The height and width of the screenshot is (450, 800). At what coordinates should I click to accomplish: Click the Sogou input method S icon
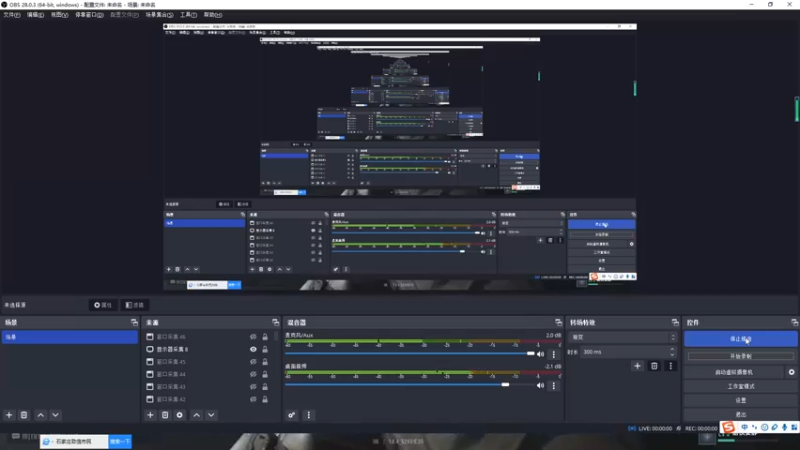(x=728, y=427)
